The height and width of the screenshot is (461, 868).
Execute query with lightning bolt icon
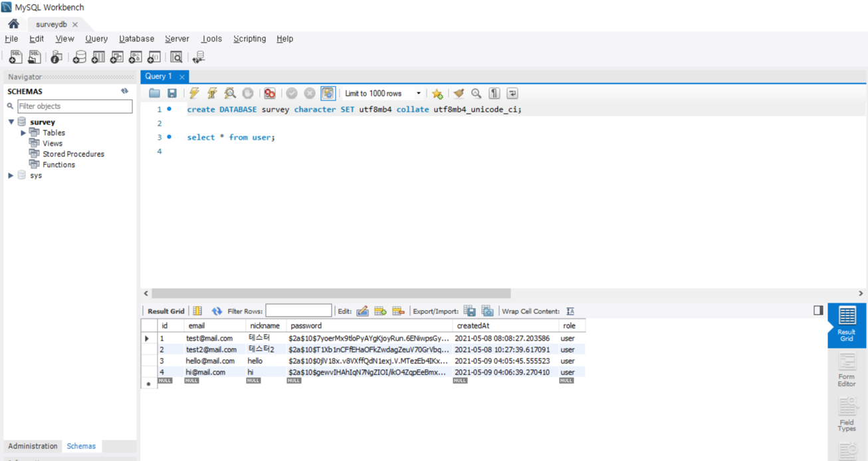[x=194, y=93]
